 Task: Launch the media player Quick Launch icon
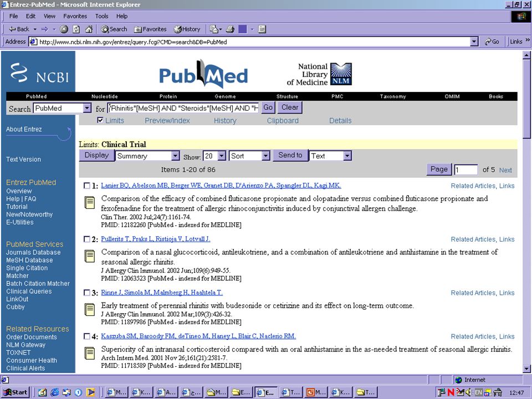pyautogui.click(x=90, y=392)
